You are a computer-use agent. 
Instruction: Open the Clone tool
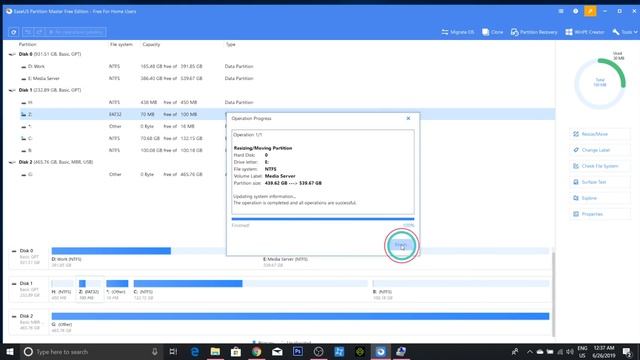pos(493,32)
